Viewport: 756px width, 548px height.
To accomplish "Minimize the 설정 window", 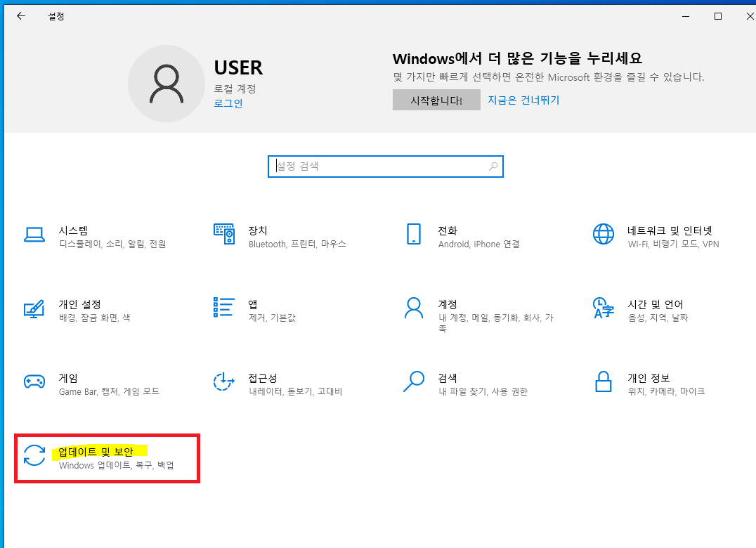I will [686, 16].
